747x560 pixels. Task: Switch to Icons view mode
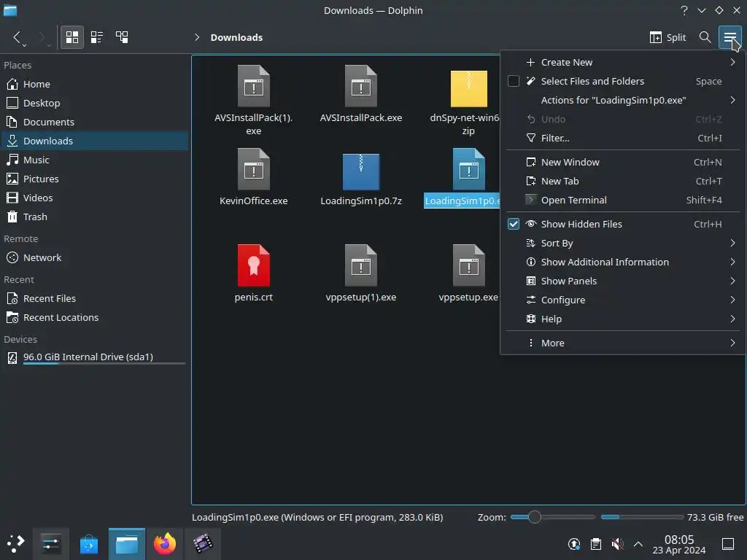72,37
